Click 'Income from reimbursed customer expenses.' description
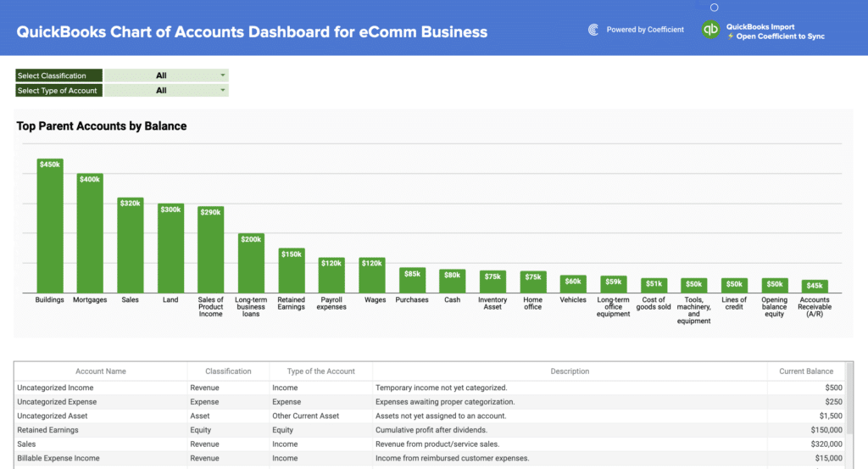The width and height of the screenshot is (868, 469). pos(453,459)
